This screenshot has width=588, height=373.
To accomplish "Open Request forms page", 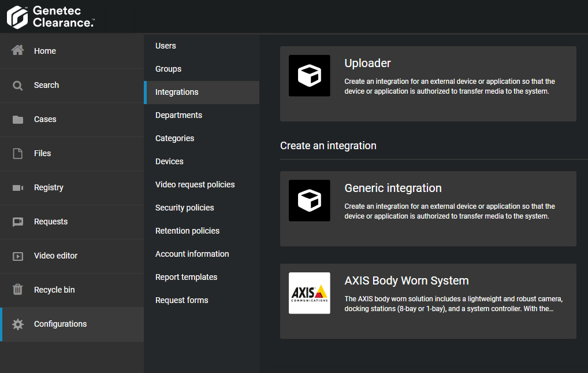I will click(182, 300).
